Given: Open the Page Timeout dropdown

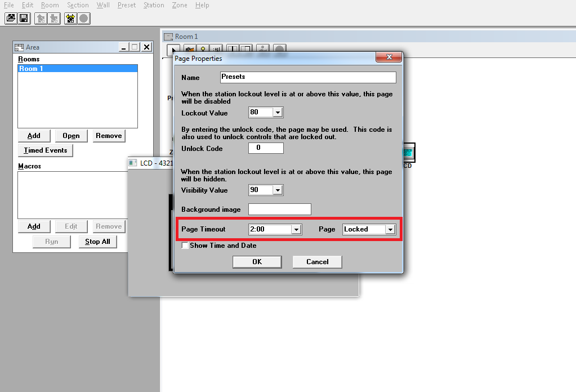Looking at the screenshot, I should (296, 230).
